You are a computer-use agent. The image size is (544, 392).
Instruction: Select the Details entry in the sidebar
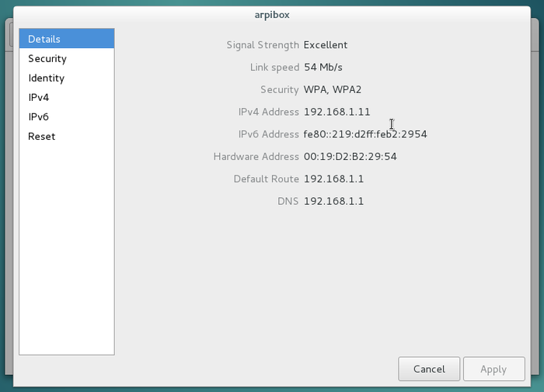tap(67, 39)
